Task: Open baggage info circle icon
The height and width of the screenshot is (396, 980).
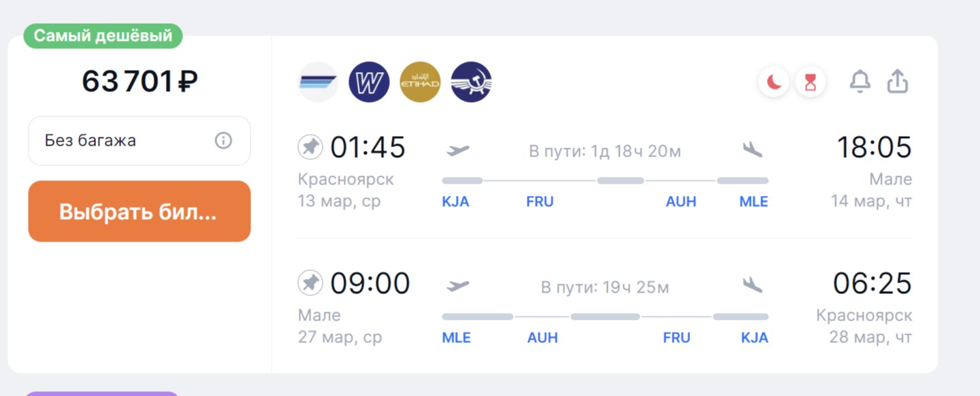Action: (x=223, y=141)
